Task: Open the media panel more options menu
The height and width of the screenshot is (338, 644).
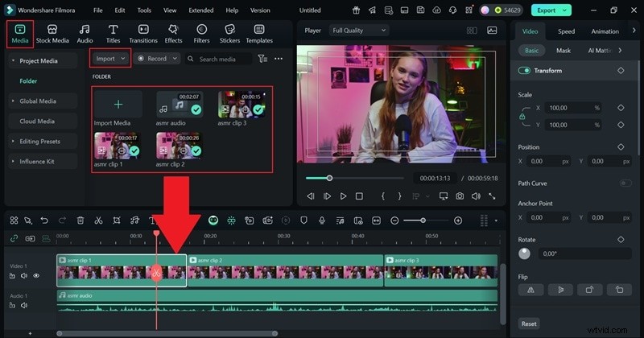Action: 279,59
